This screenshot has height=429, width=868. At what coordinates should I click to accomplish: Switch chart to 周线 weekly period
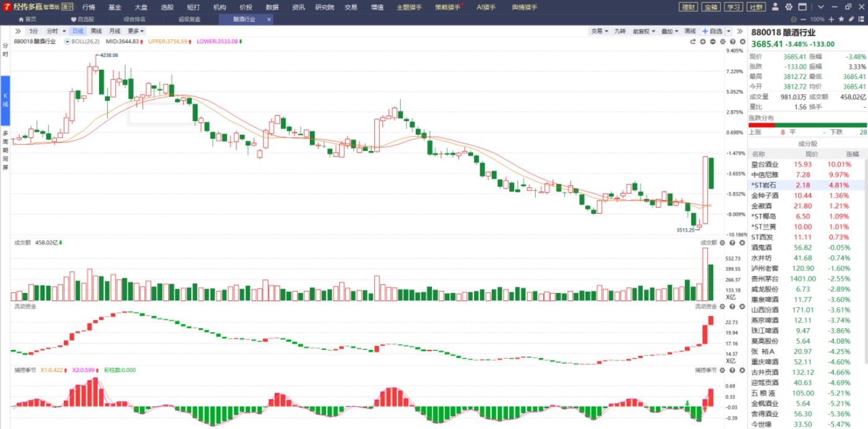click(x=96, y=31)
